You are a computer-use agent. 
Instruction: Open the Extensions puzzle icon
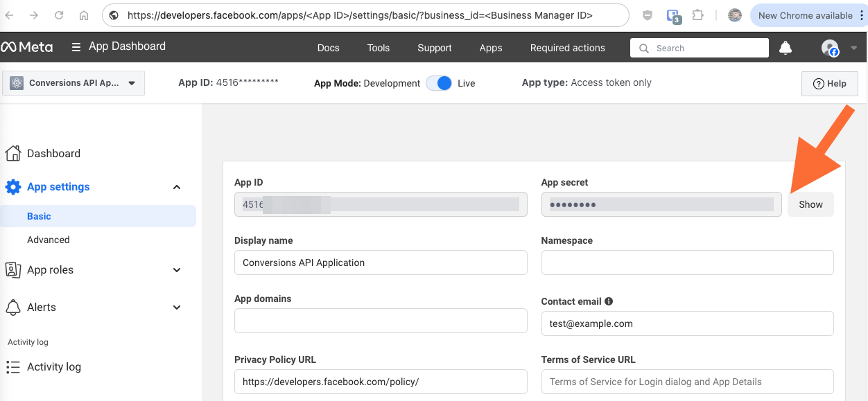click(698, 15)
